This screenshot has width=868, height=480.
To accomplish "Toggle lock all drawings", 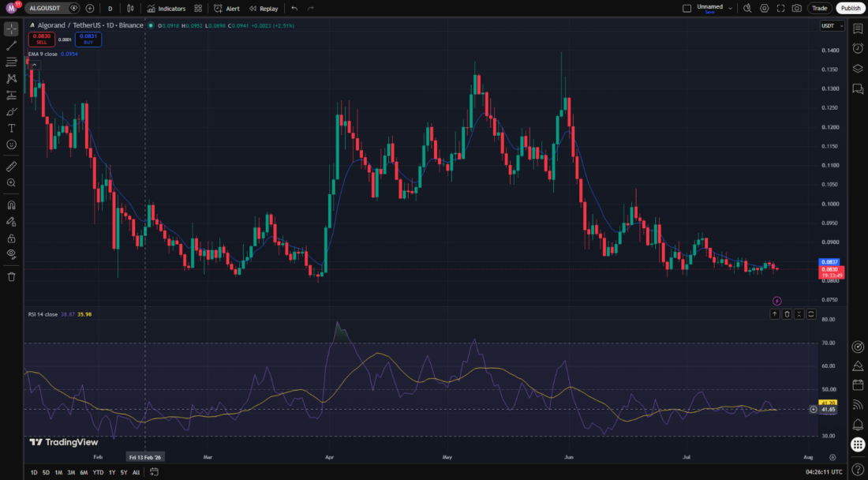I will point(11,238).
